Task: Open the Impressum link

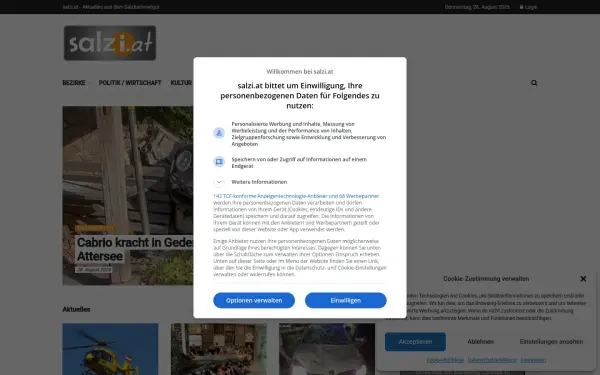Action: [x=533, y=360]
